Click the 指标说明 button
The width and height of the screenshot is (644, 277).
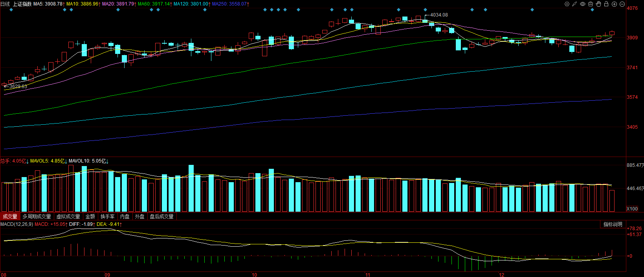[613, 224]
